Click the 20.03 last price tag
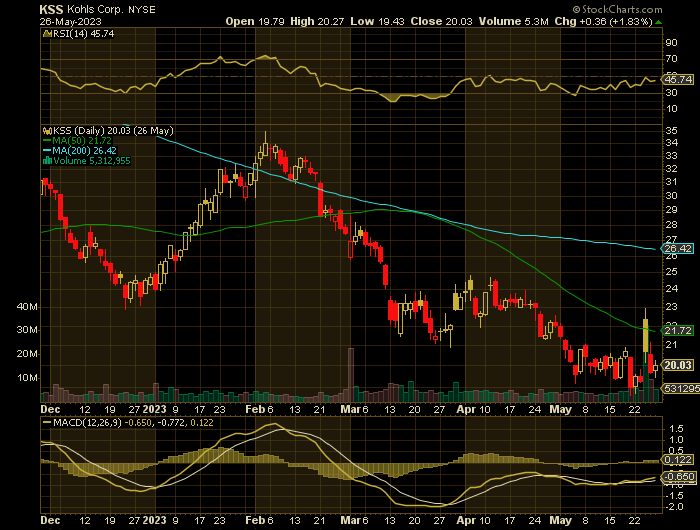The image size is (700, 530). point(678,365)
